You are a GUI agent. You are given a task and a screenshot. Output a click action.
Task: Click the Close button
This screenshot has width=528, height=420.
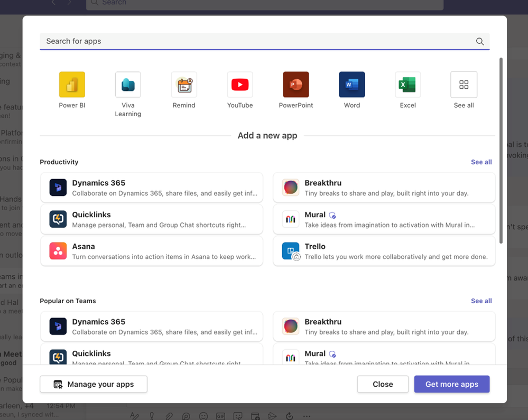point(383,384)
